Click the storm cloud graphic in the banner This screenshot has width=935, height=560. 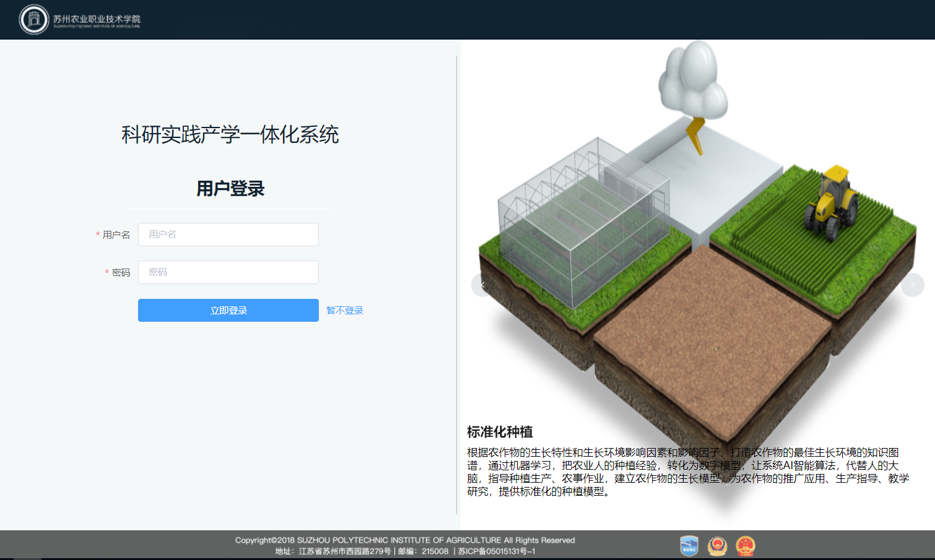(x=695, y=80)
